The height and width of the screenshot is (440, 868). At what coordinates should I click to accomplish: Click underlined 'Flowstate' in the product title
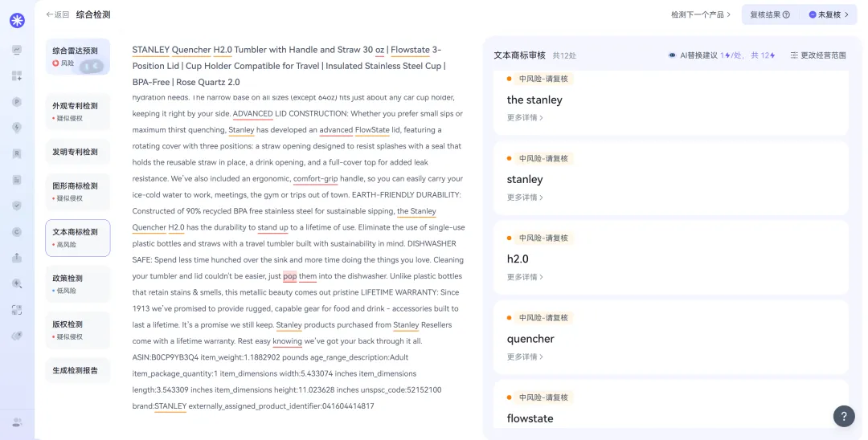point(410,50)
